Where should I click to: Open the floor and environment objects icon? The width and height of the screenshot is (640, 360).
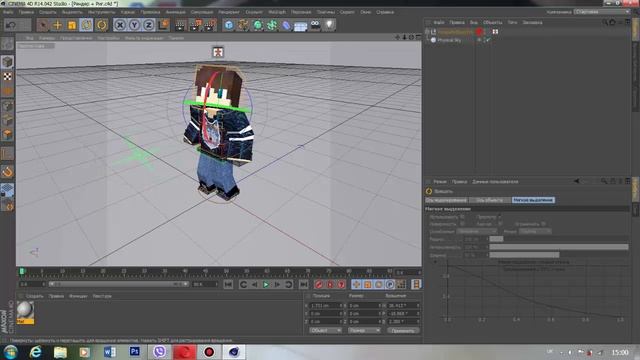click(301, 26)
